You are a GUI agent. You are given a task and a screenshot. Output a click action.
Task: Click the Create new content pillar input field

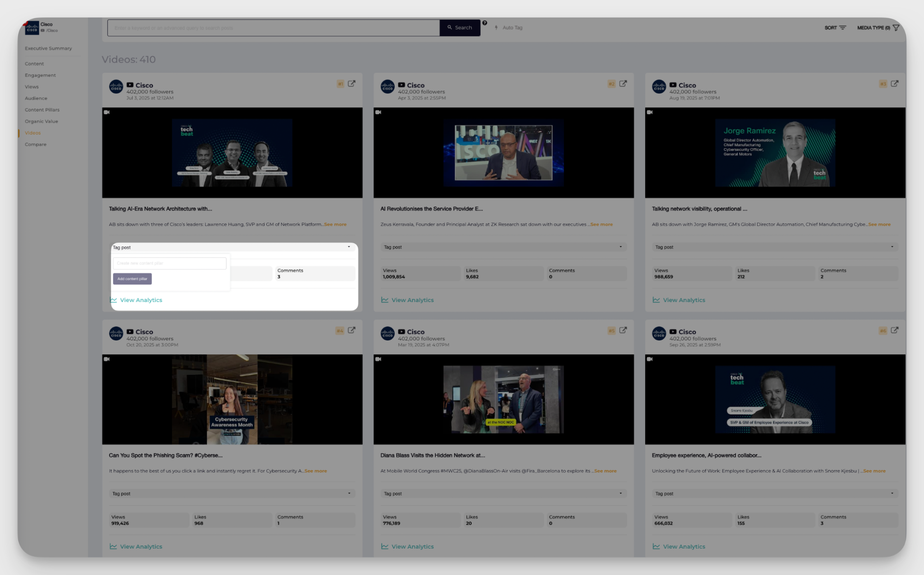[x=169, y=263]
